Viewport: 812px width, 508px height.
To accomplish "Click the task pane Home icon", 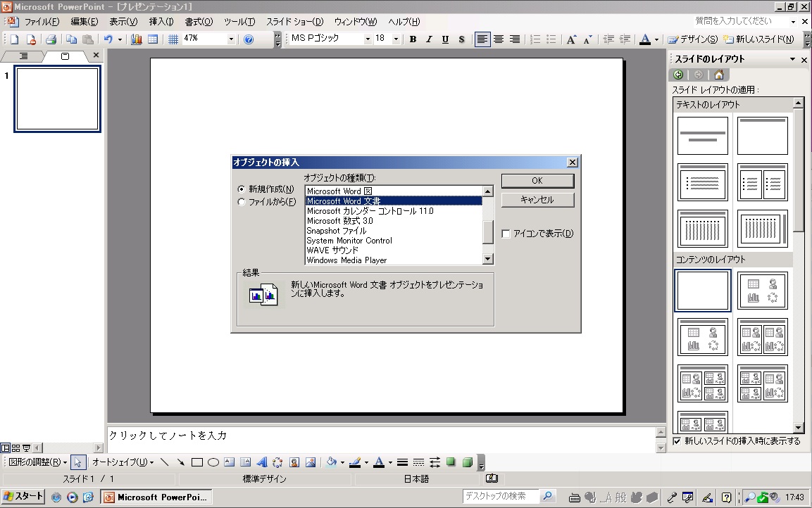I will click(x=719, y=75).
